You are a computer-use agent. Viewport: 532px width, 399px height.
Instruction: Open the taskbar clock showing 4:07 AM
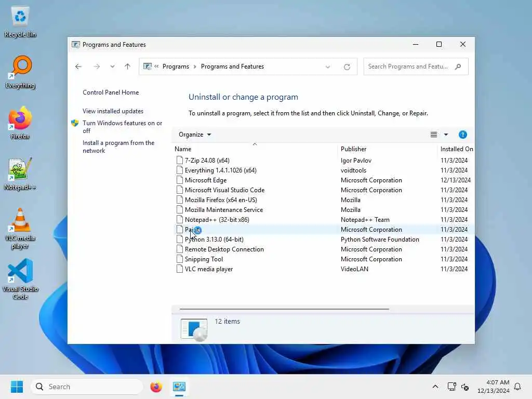tap(494, 387)
